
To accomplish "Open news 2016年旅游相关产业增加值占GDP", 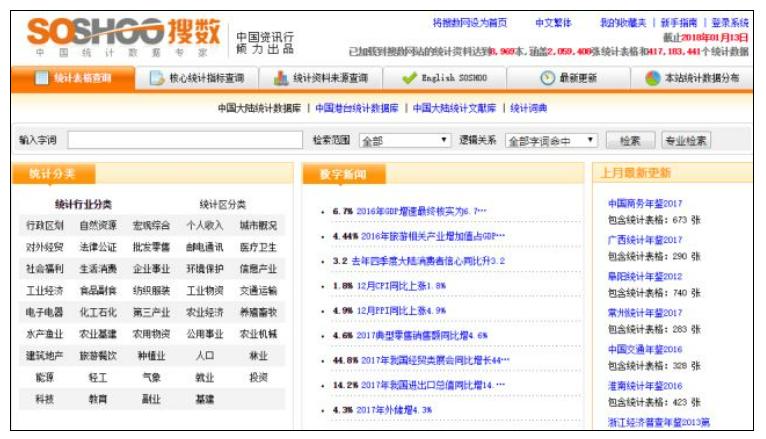I will [x=433, y=236].
